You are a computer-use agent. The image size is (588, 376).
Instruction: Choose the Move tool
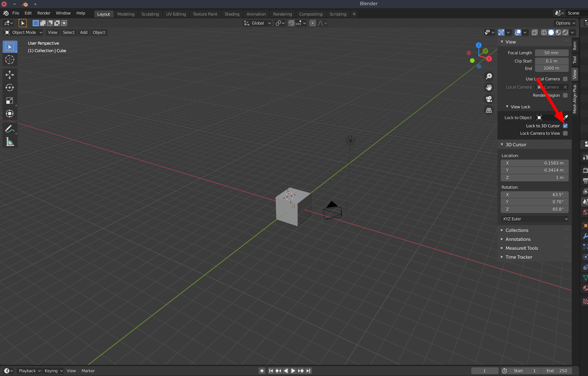point(10,75)
